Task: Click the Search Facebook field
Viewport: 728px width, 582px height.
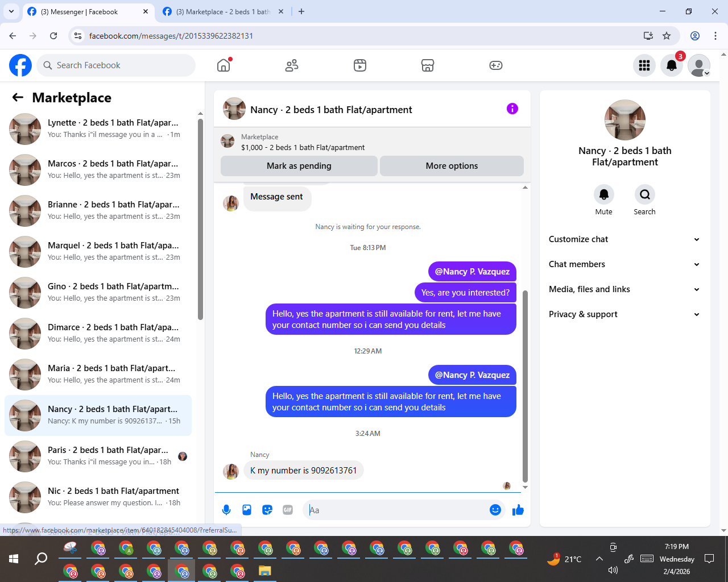Action: pos(116,65)
